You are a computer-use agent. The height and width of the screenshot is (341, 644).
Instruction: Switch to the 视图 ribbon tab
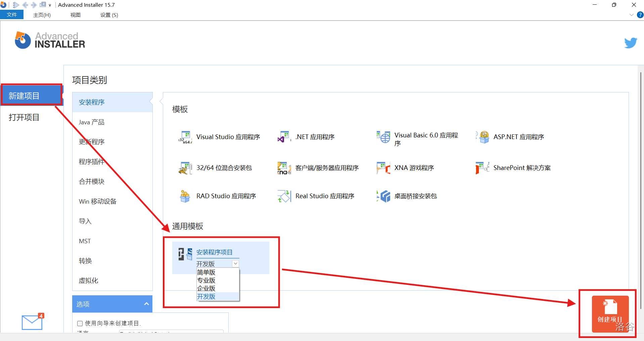point(75,15)
